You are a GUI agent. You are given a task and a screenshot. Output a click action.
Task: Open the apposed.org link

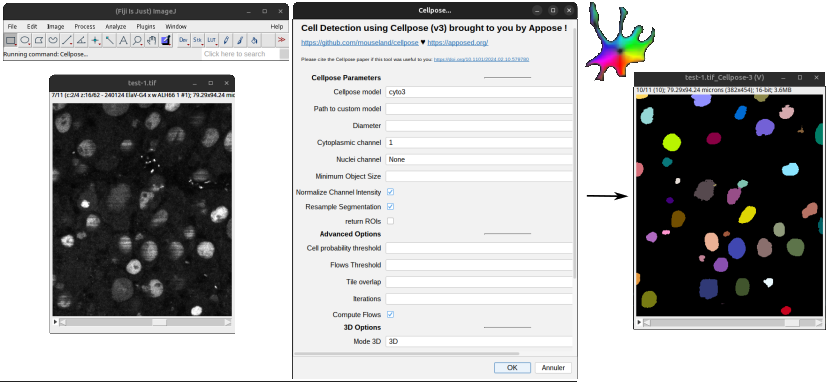pos(457,43)
